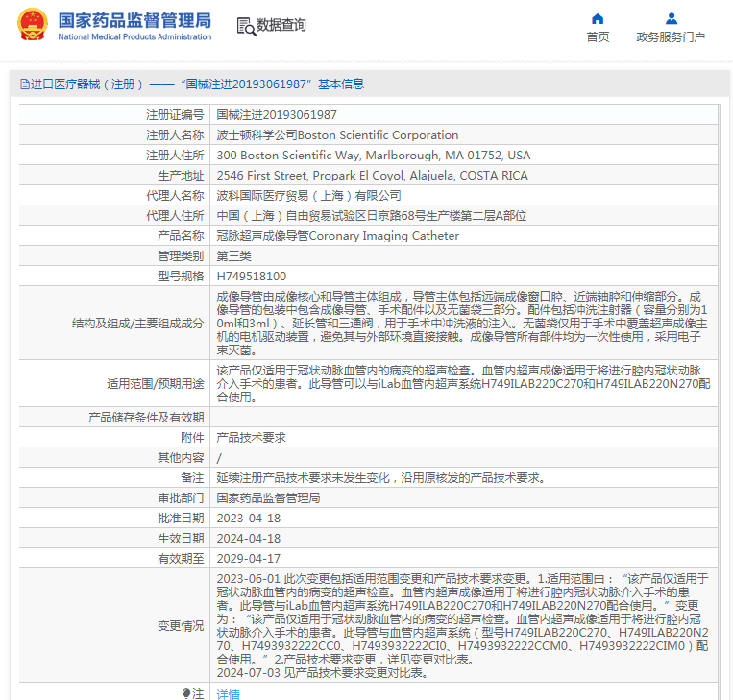Viewport: 733px width, 700px height.
Task: Open the 数据查询 search icon
Action: [246, 26]
